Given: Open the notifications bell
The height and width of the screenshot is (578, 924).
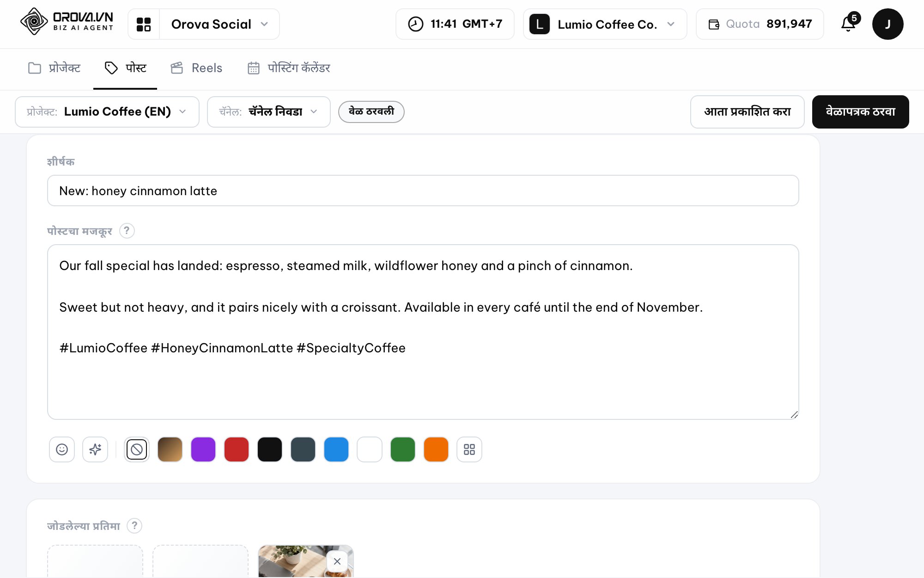Looking at the screenshot, I should click(848, 24).
